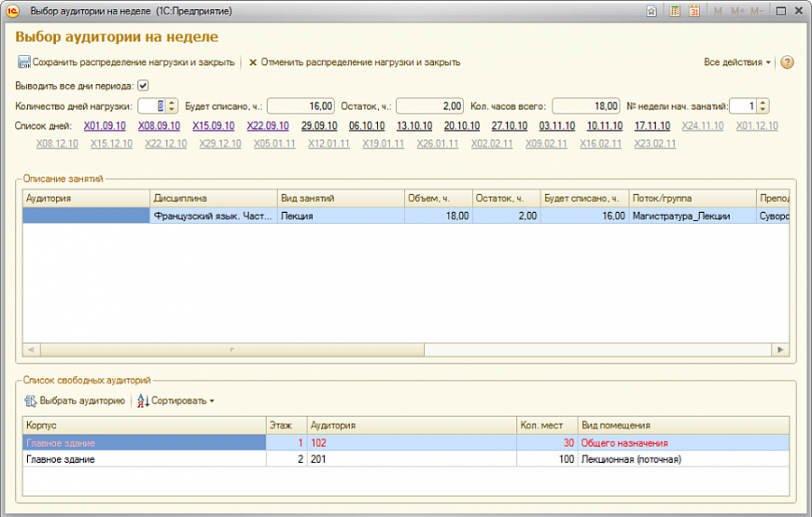Click the 'Количество дней нагрузки' spinner arrows
Screen dimensions: 812x517
pyautogui.click(x=172, y=106)
